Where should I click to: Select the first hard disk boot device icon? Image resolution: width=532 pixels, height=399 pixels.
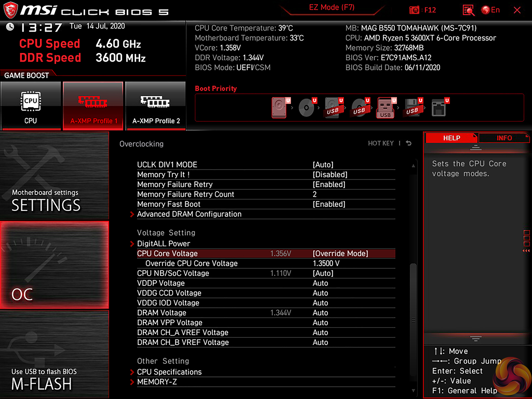point(280,108)
